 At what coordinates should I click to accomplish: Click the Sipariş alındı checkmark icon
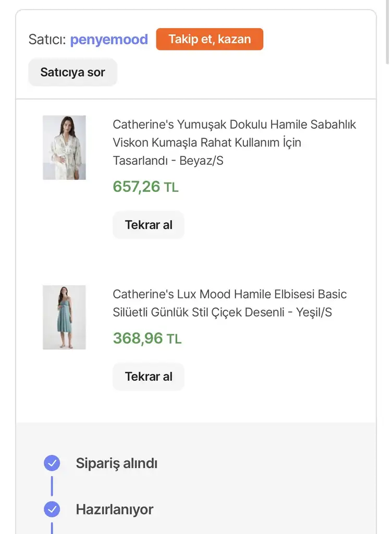(x=52, y=463)
